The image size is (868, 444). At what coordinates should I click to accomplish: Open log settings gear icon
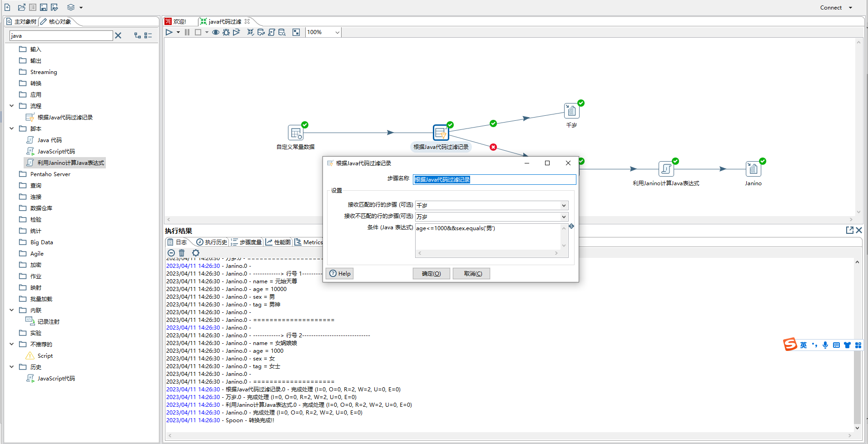coord(196,253)
